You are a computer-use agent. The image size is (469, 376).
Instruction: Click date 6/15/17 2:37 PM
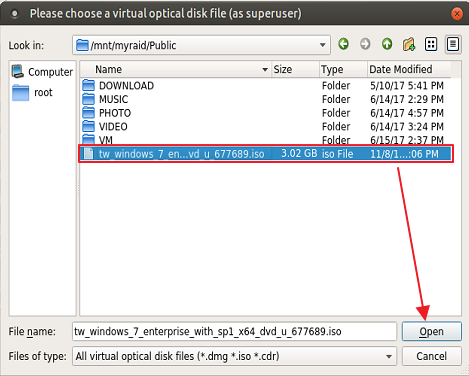(x=407, y=140)
